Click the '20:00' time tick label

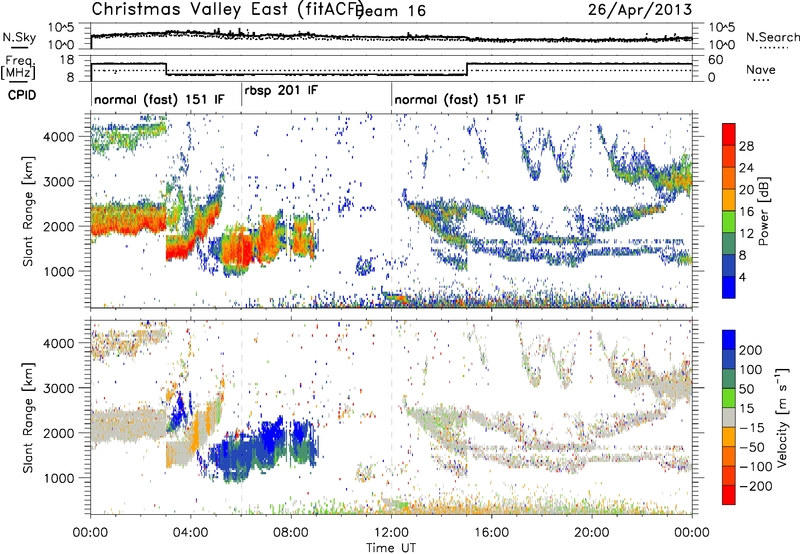pyautogui.click(x=592, y=533)
